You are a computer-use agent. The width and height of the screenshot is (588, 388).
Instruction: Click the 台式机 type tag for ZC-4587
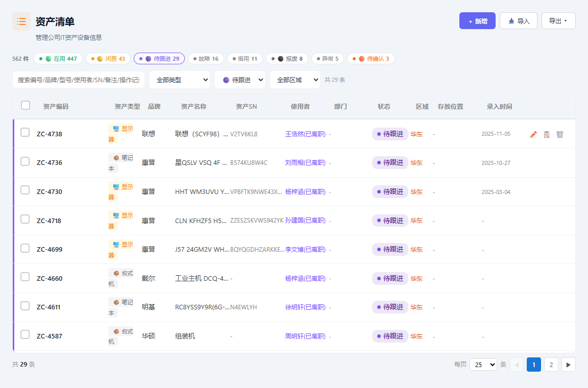click(x=121, y=336)
